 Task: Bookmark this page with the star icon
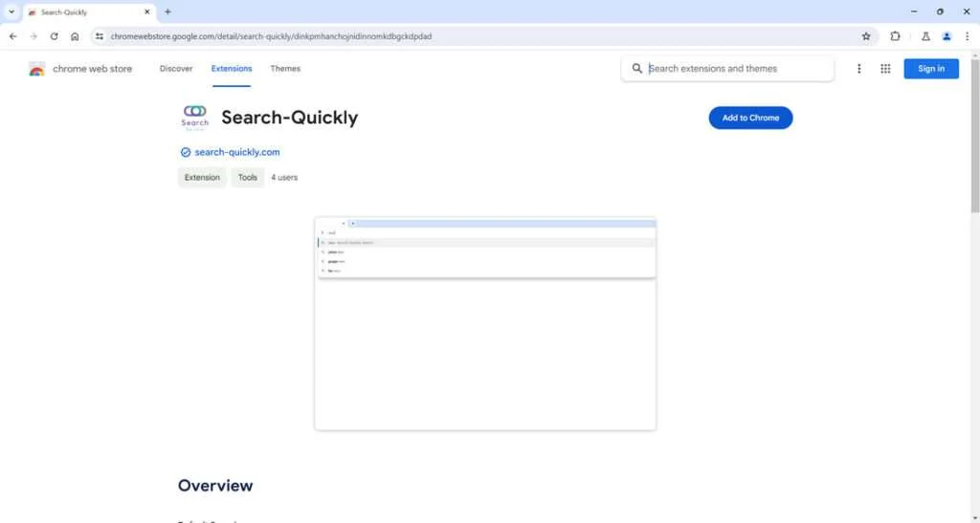[x=865, y=36]
